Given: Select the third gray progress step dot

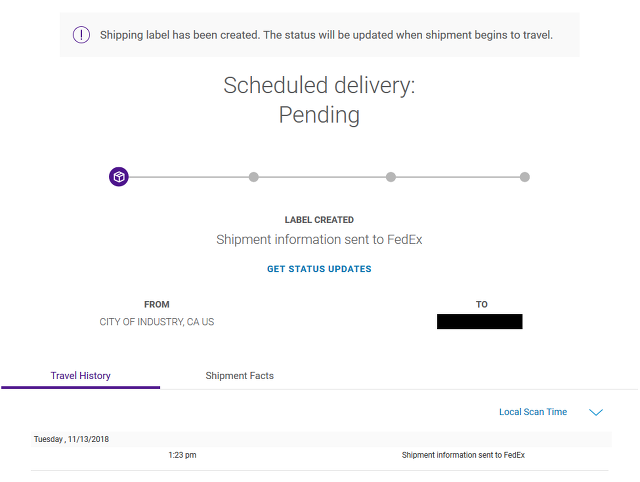Looking at the screenshot, I should 391,177.
